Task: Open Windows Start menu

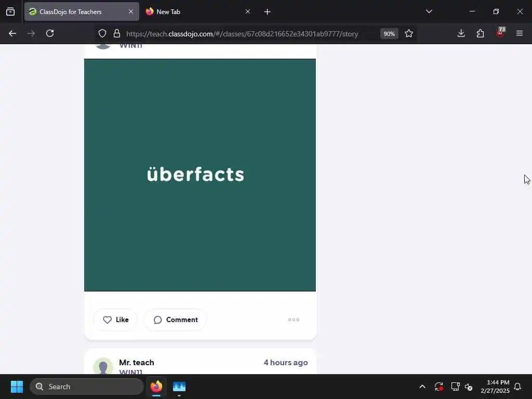Action: (x=17, y=387)
